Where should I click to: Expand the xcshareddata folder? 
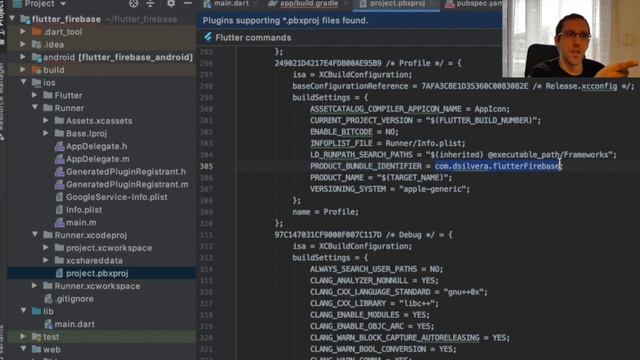click(x=46, y=260)
